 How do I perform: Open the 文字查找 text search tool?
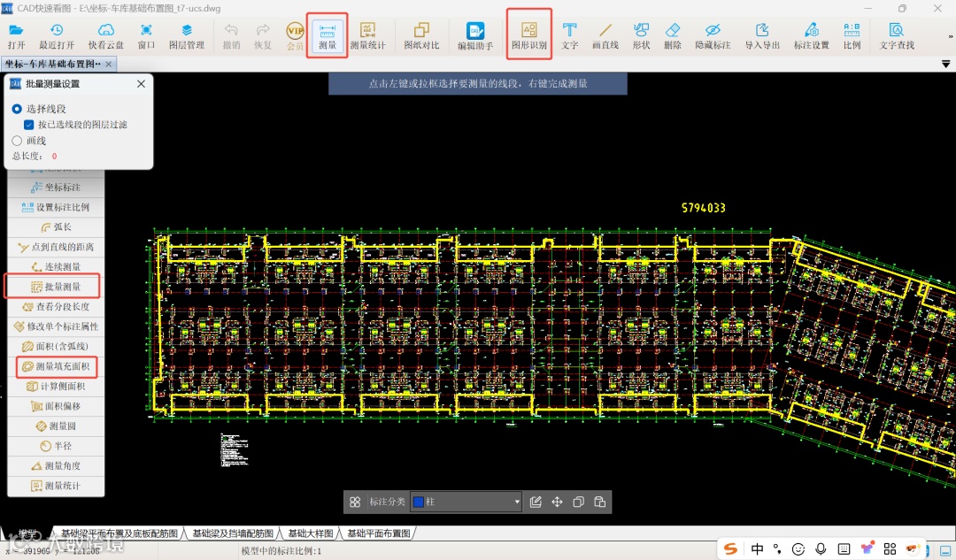(x=897, y=36)
